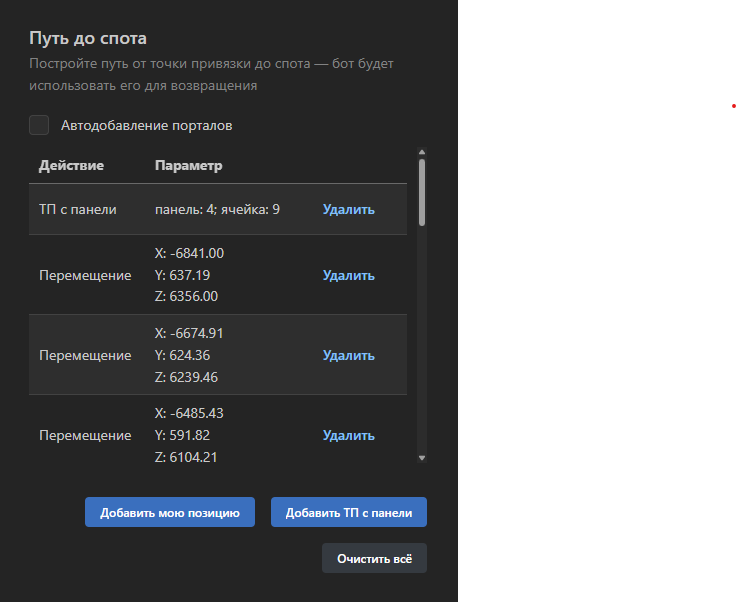Click the Автодобавление порталов label text
Screen dimensions: 737x602
(x=146, y=125)
